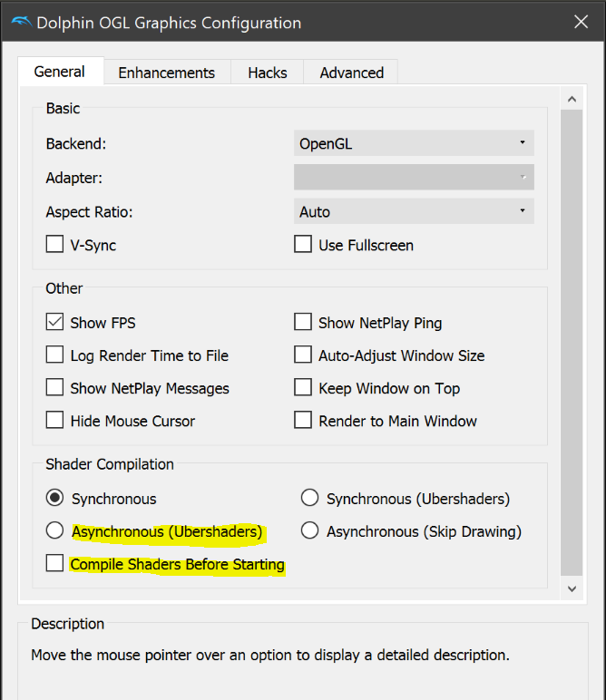This screenshot has height=700, width=606.
Task: Enable Log Render Time to File
Action: 55,355
